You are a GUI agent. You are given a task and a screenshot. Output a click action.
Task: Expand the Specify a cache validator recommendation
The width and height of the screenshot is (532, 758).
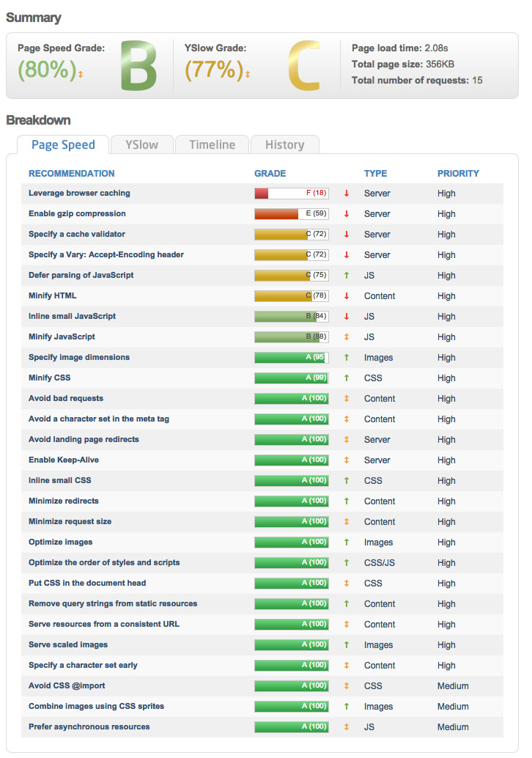77,235
